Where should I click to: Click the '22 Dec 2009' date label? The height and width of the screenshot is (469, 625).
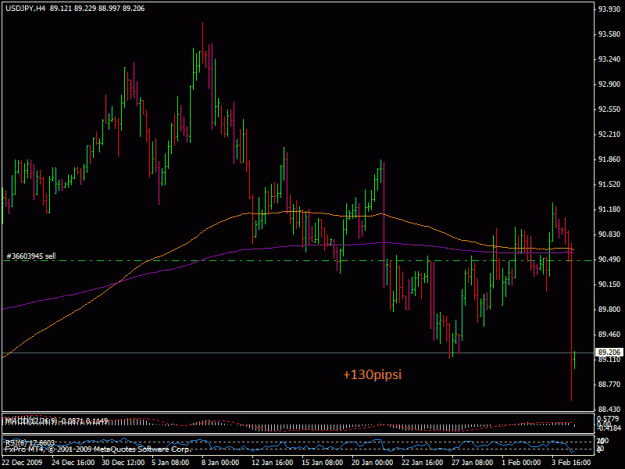pyautogui.click(x=22, y=462)
